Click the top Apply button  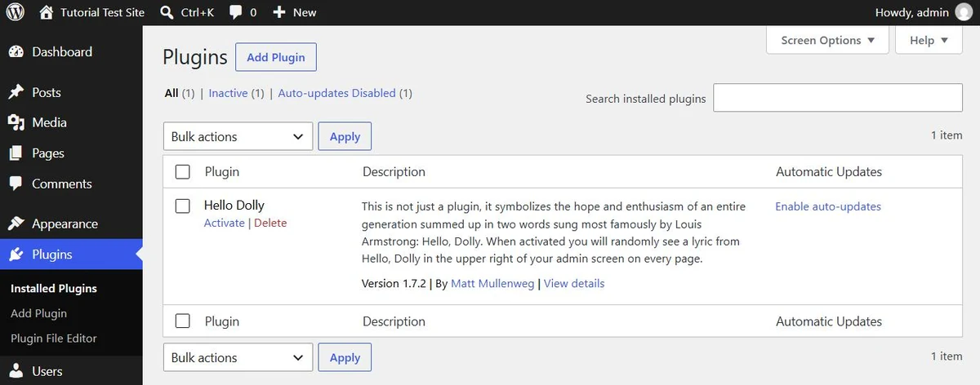pyautogui.click(x=345, y=136)
